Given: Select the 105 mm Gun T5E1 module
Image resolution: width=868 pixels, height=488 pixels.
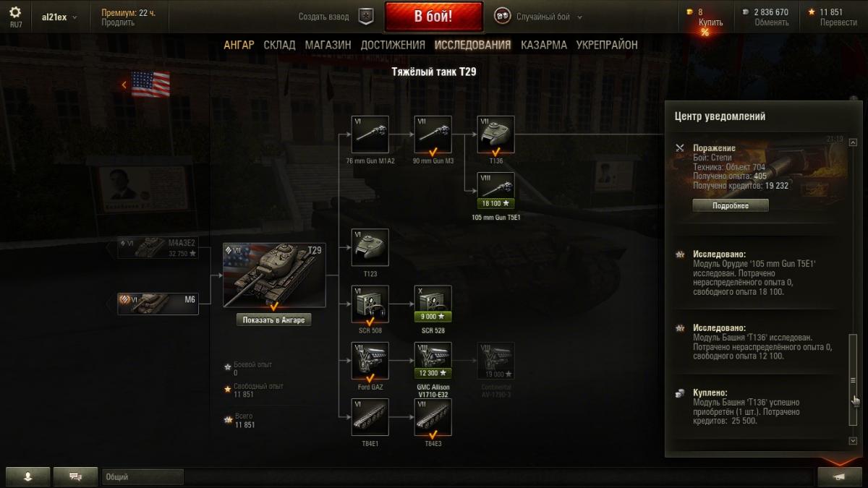Looking at the screenshot, I should (496, 192).
